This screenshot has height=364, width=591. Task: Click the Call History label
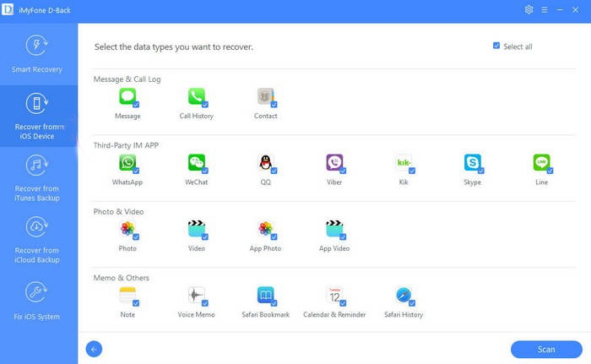[197, 116]
